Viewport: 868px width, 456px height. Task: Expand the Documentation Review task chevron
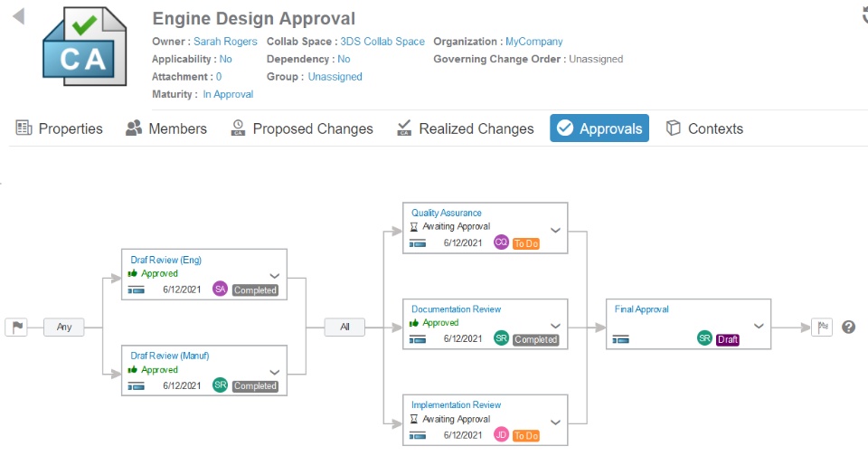[x=556, y=326]
